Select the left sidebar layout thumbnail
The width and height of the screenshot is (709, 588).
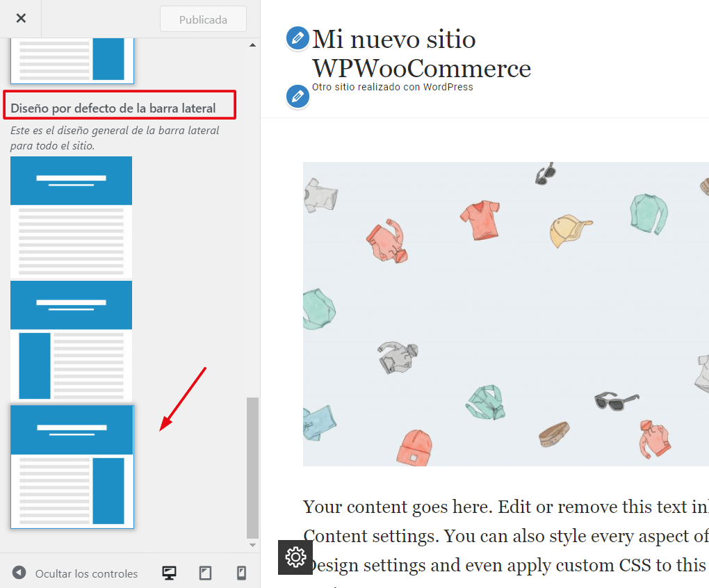tap(72, 341)
